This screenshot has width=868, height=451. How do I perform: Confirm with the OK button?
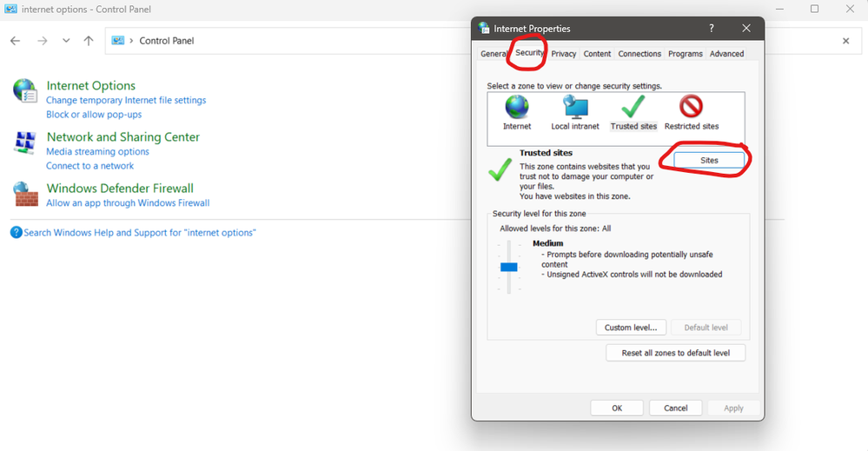tap(617, 408)
